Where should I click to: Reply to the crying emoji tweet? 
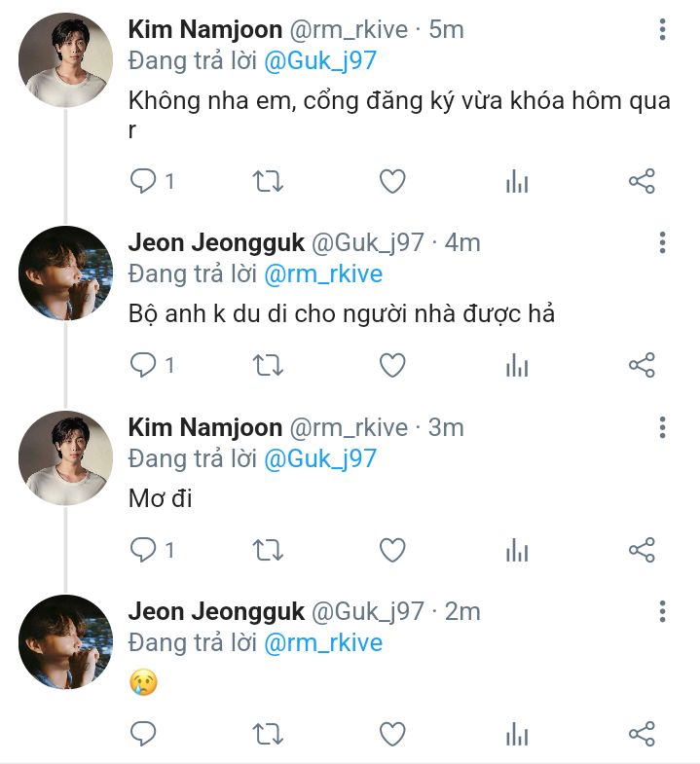point(143,733)
